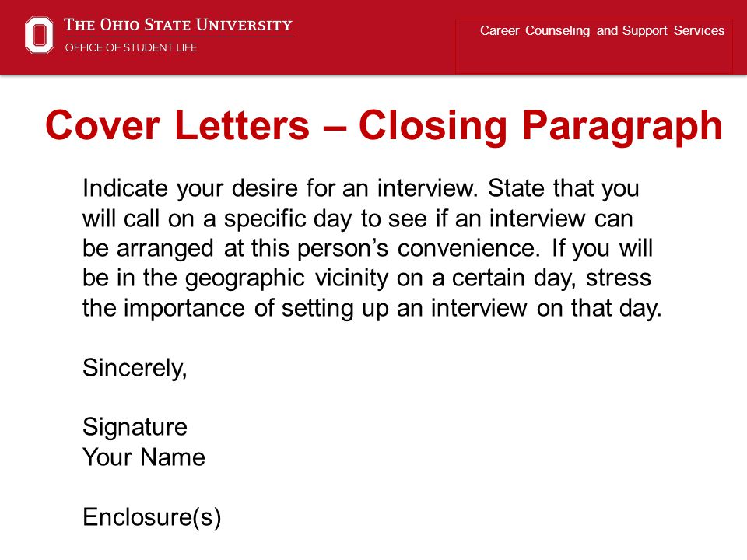Click sentence starting Indicate your desire
The image size is (747, 560).
tap(280, 188)
